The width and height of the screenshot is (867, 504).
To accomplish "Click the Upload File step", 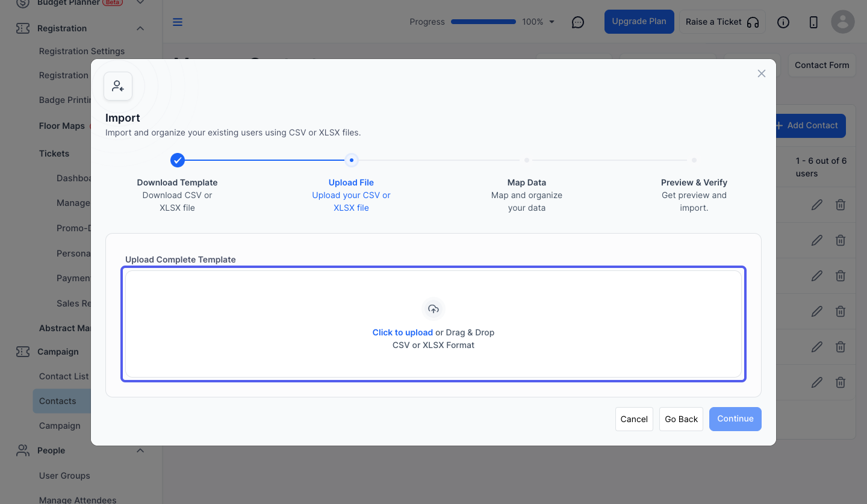I will tap(351, 194).
